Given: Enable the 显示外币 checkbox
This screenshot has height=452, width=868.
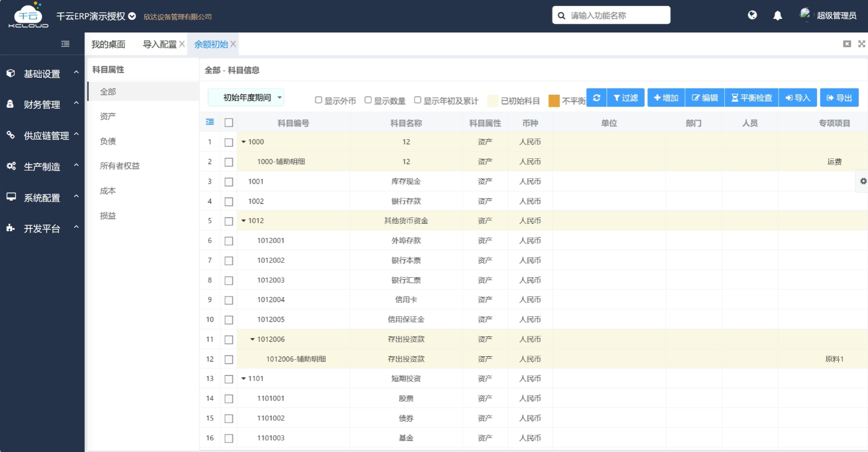Looking at the screenshot, I should click(318, 100).
